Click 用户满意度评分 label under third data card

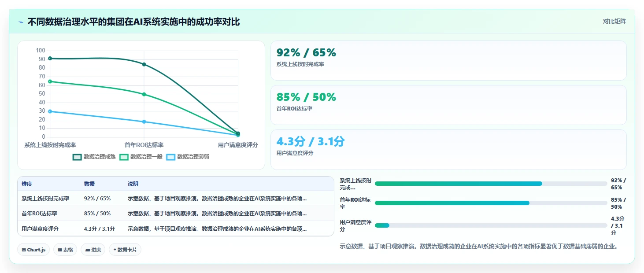[x=295, y=153]
